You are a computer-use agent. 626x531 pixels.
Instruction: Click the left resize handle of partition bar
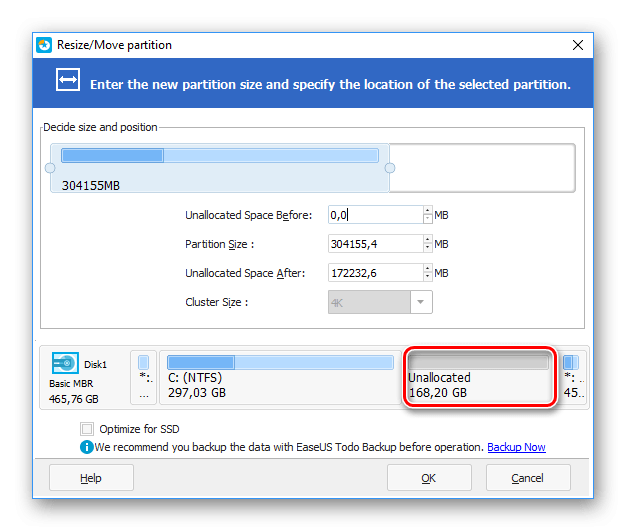pos(50,168)
